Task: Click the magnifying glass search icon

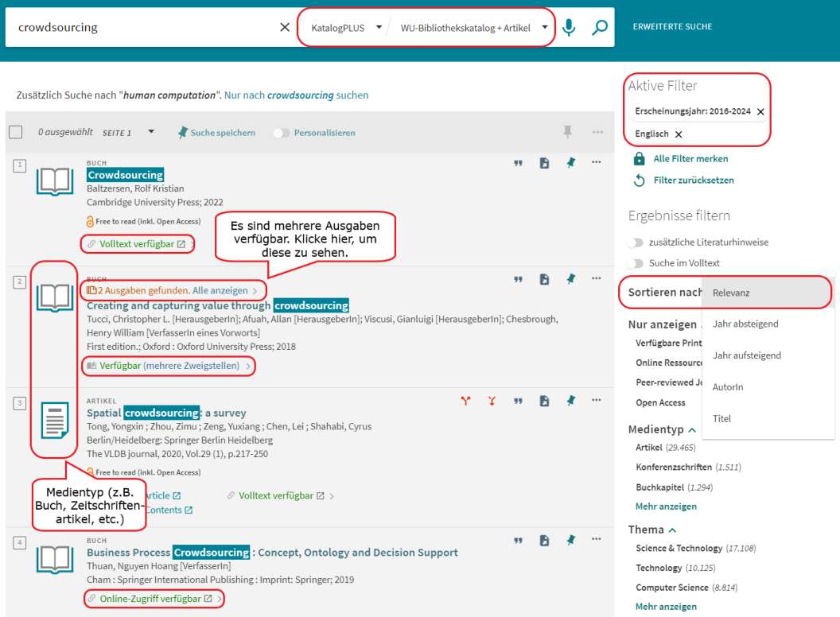Action: [600, 28]
